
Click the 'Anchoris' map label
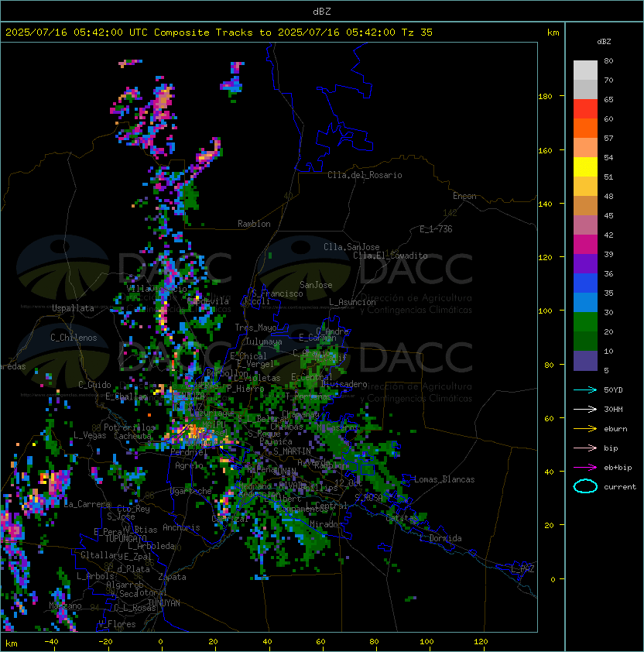click(181, 527)
